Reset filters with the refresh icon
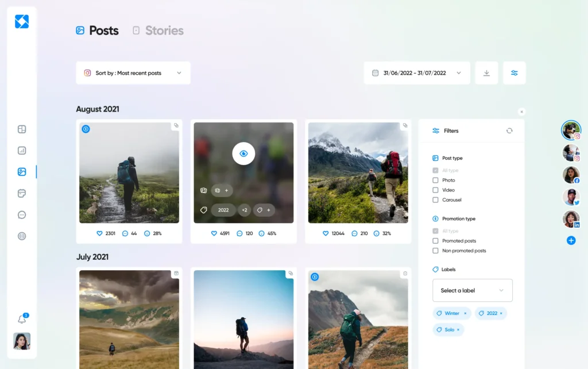 tap(509, 131)
